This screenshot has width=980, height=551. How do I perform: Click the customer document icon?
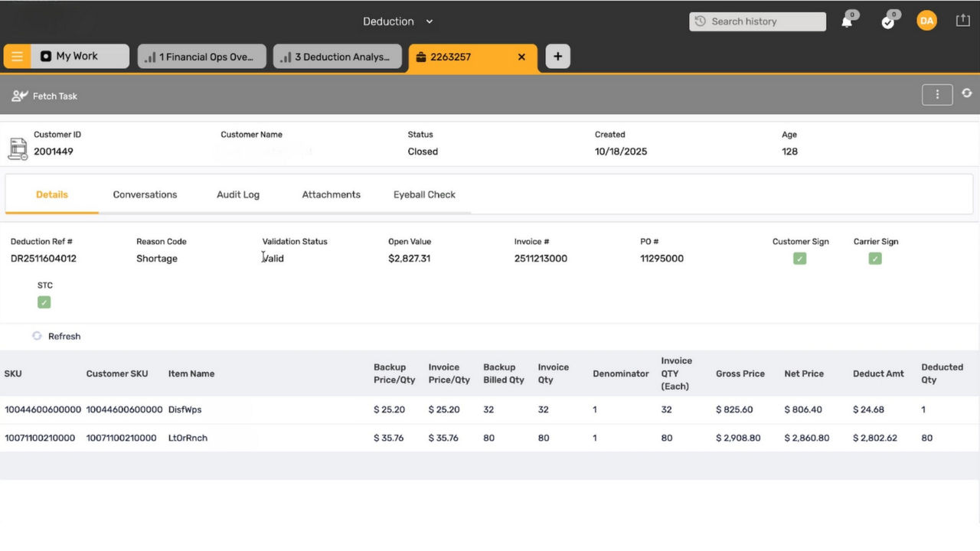tap(18, 148)
